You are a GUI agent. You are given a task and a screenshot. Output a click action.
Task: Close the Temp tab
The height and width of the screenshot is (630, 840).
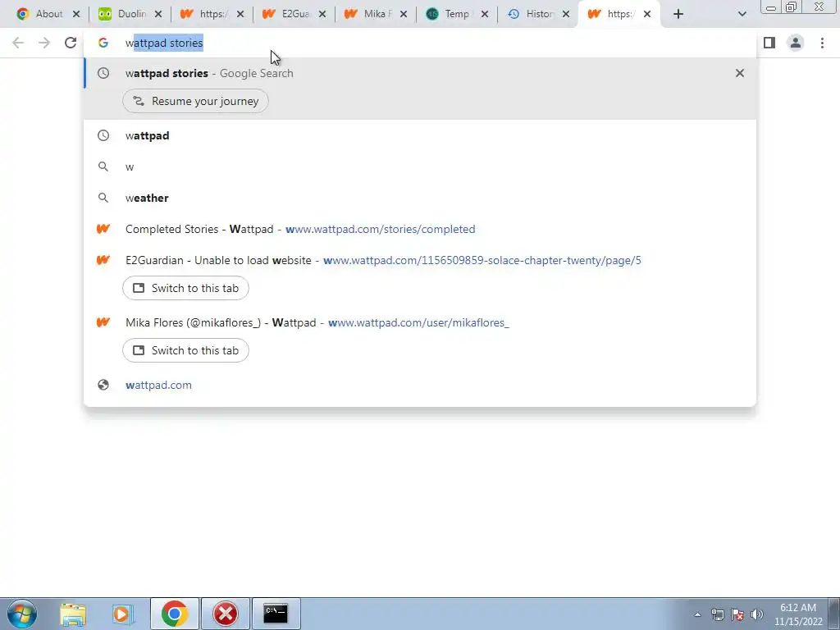click(484, 15)
